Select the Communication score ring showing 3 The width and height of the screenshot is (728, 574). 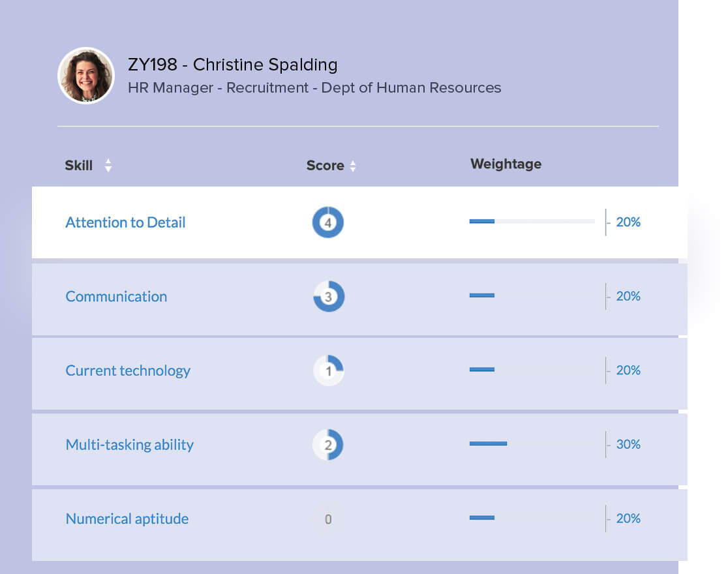[x=328, y=296]
